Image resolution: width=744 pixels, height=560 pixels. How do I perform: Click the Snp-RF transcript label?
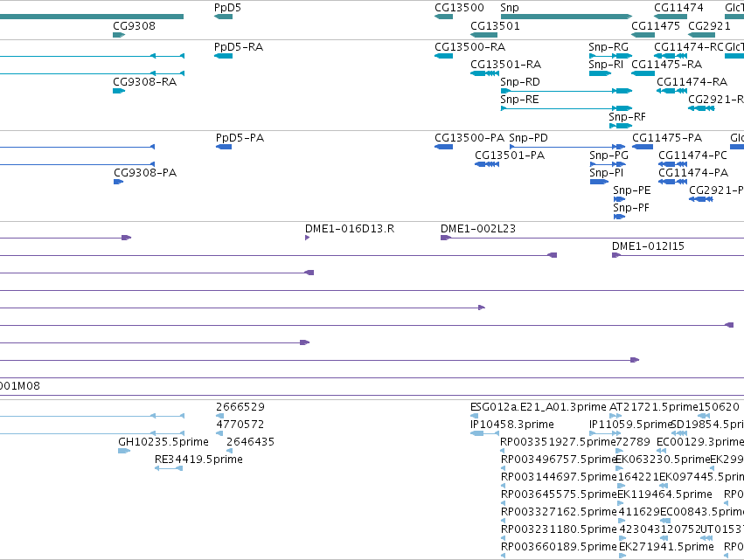tap(627, 117)
